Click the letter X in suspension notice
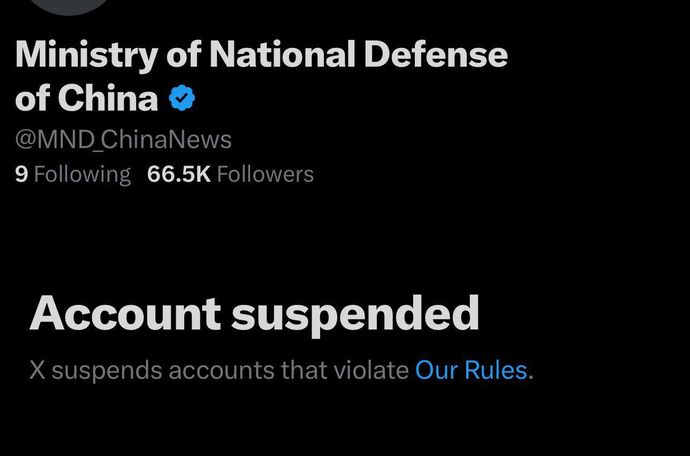This screenshot has width=690, height=456. (x=38, y=370)
